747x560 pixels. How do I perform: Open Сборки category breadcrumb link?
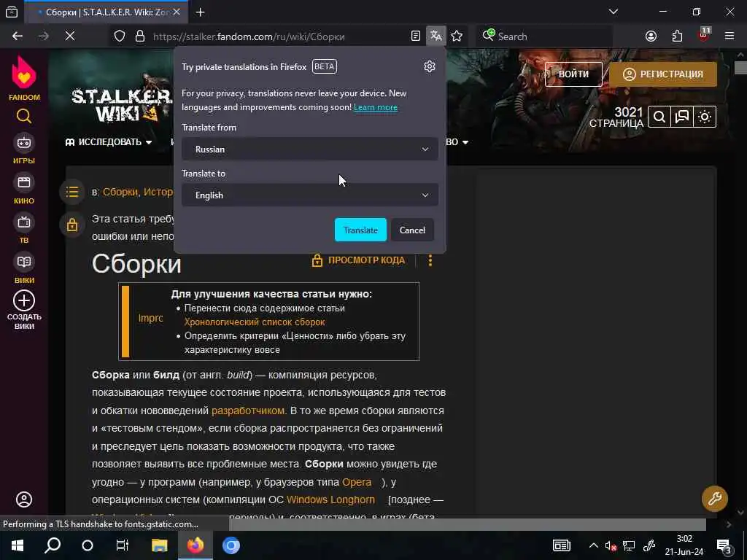click(x=120, y=192)
